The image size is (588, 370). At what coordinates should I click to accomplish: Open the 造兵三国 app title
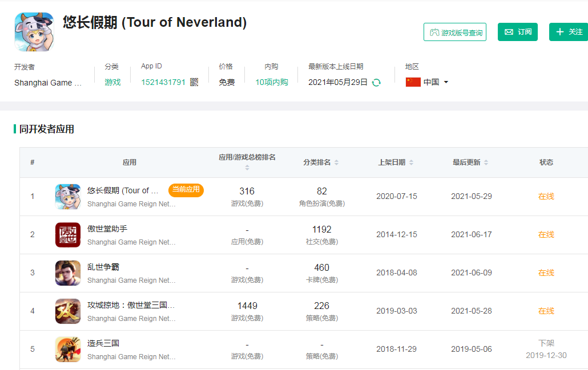click(x=103, y=343)
